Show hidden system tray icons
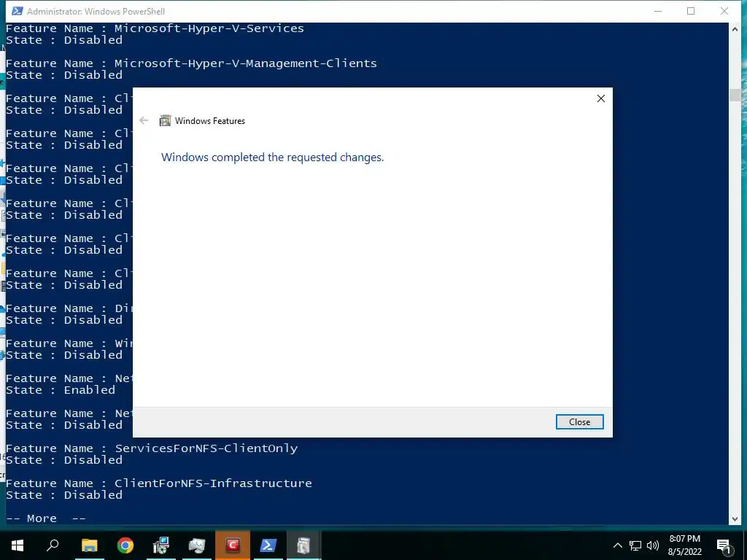 click(x=617, y=545)
